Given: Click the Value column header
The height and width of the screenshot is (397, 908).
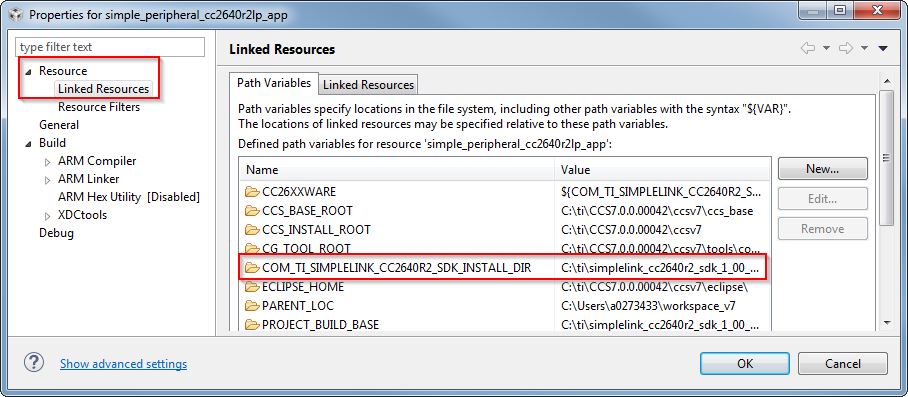Looking at the screenshot, I should pos(662,170).
